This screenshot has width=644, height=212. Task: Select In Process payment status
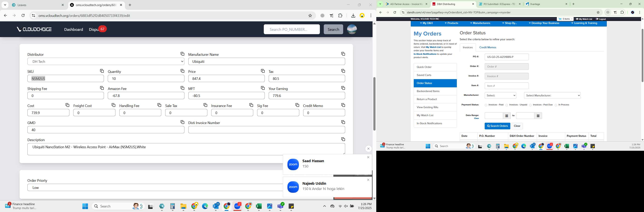(x=556, y=105)
